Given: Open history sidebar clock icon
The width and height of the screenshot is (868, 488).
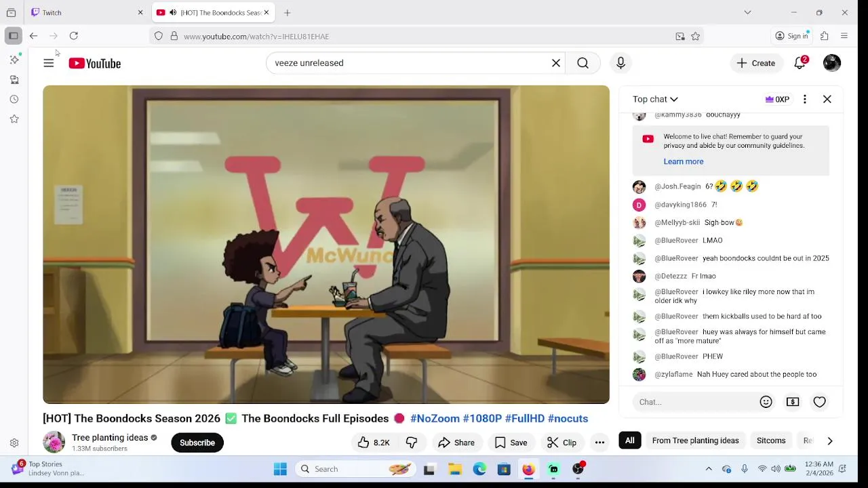Looking at the screenshot, I should tap(14, 99).
